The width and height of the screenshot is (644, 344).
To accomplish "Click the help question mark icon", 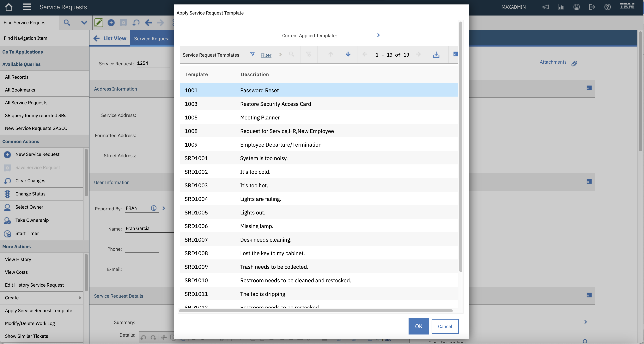I will click(607, 7).
